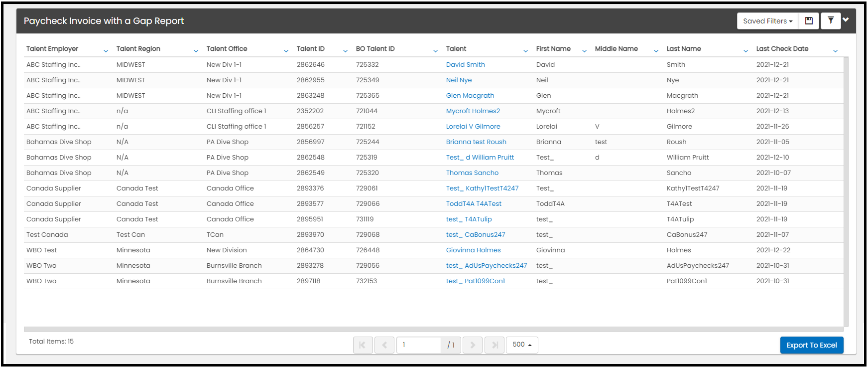868x368 pixels.
Task: Export the report to Excel
Action: coord(812,345)
